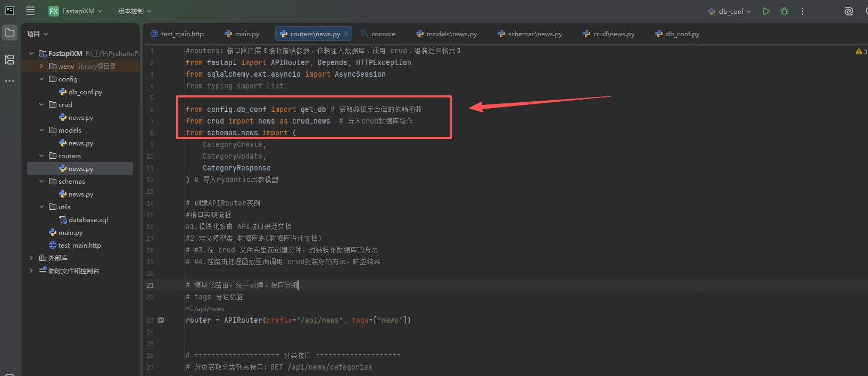Expand the .venv folder
The image size is (868, 376).
click(x=42, y=66)
